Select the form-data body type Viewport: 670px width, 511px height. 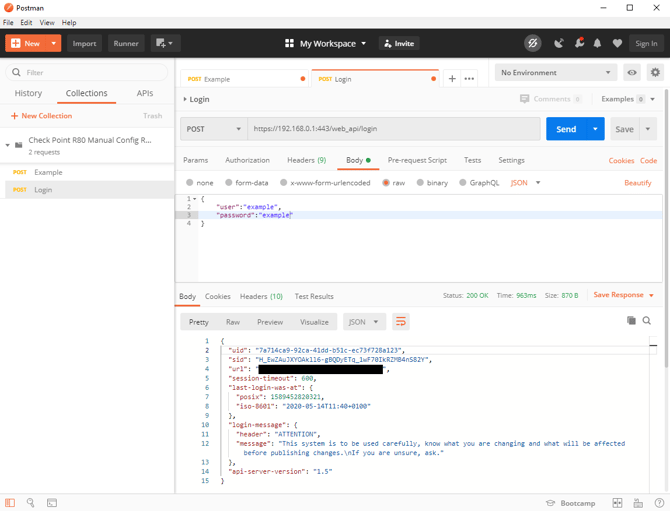tap(229, 183)
